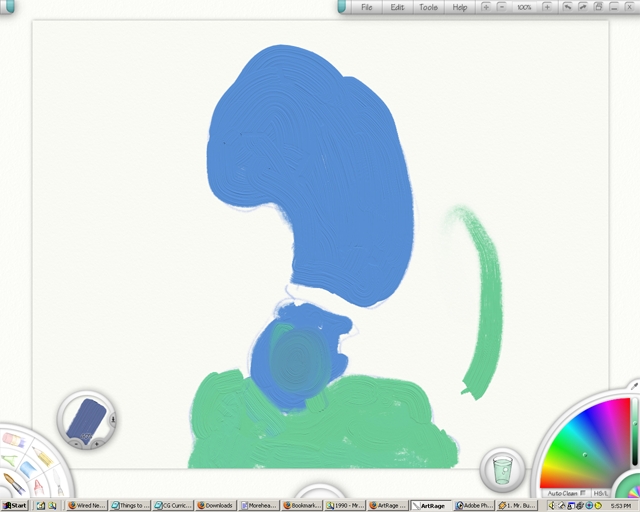Select the blue Paint Roller tool
640x512 pixels.
[29, 470]
